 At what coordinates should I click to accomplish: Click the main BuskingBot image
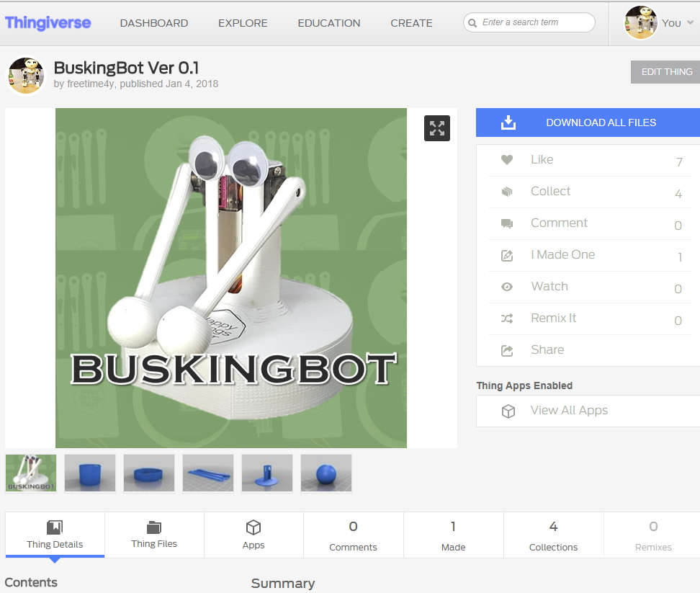click(230, 277)
